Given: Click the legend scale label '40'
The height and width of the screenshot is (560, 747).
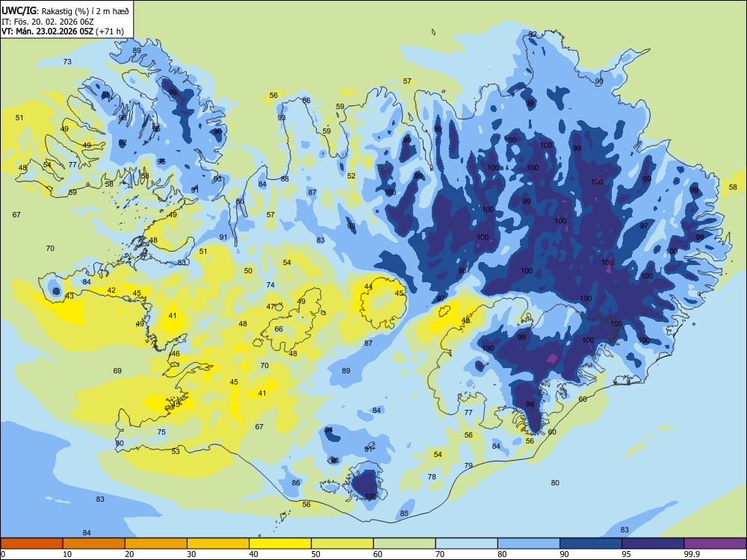Looking at the screenshot, I should coord(253,554).
